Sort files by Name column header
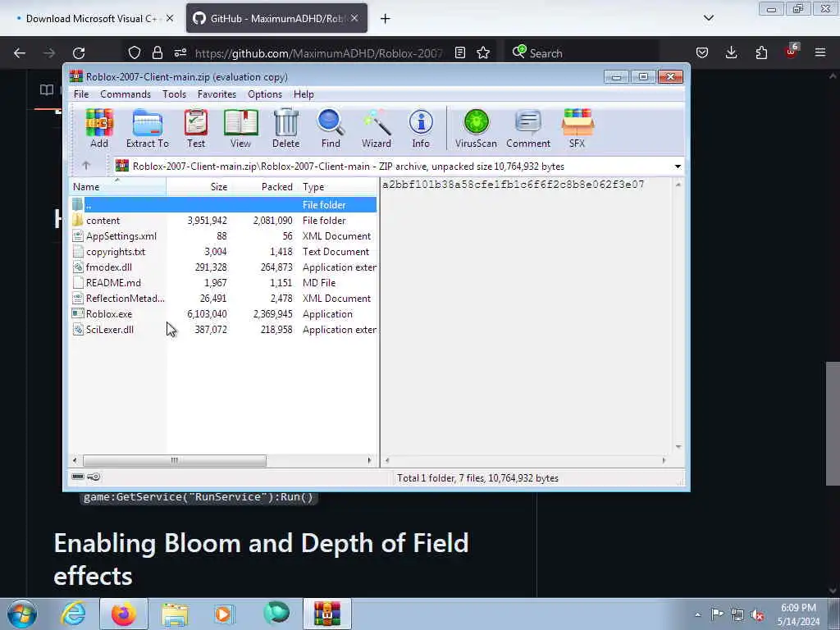The height and width of the screenshot is (630, 840). 118,187
